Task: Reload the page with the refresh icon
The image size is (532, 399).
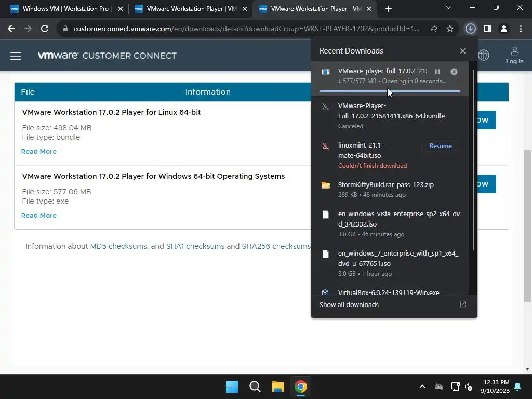Action: tap(45, 29)
